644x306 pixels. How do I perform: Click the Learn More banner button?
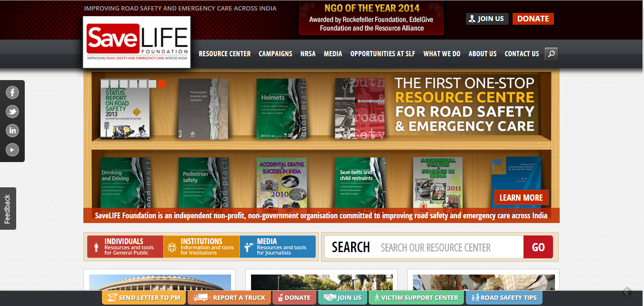click(x=521, y=198)
